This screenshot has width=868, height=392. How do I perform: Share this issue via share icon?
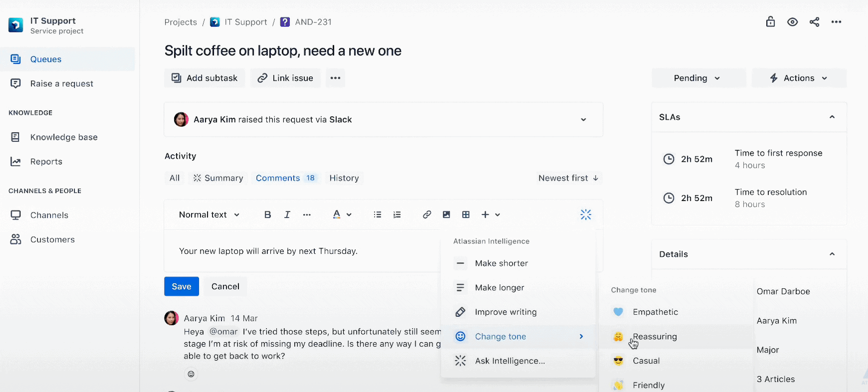tap(815, 22)
